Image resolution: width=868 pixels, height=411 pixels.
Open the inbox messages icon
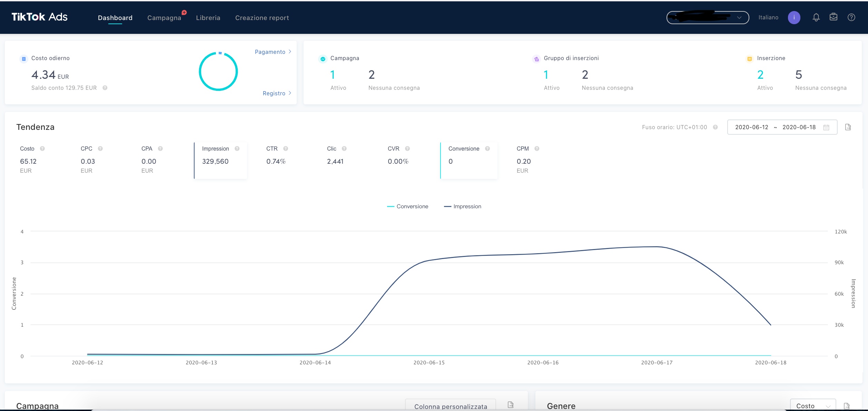tap(834, 17)
